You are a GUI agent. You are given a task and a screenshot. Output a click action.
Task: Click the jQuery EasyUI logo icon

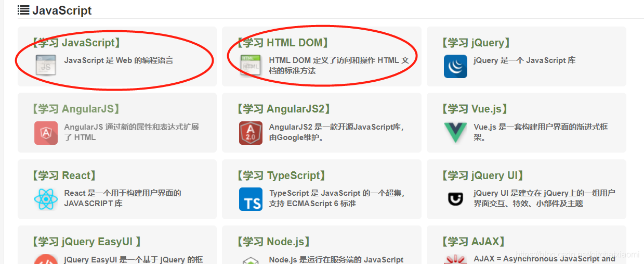46,259
